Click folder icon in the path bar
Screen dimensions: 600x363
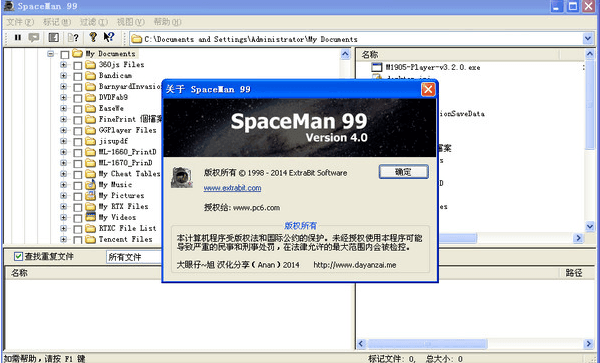(137, 39)
